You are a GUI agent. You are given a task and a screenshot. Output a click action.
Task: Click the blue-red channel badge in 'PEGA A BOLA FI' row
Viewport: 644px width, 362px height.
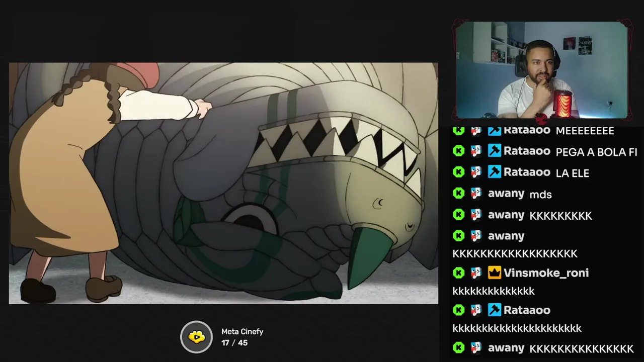pyautogui.click(x=476, y=151)
